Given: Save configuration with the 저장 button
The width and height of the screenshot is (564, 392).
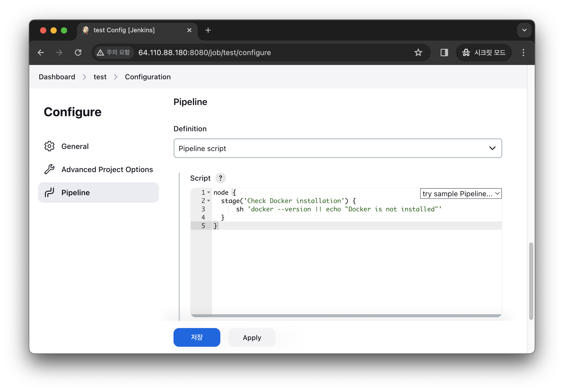Looking at the screenshot, I should 197,337.
